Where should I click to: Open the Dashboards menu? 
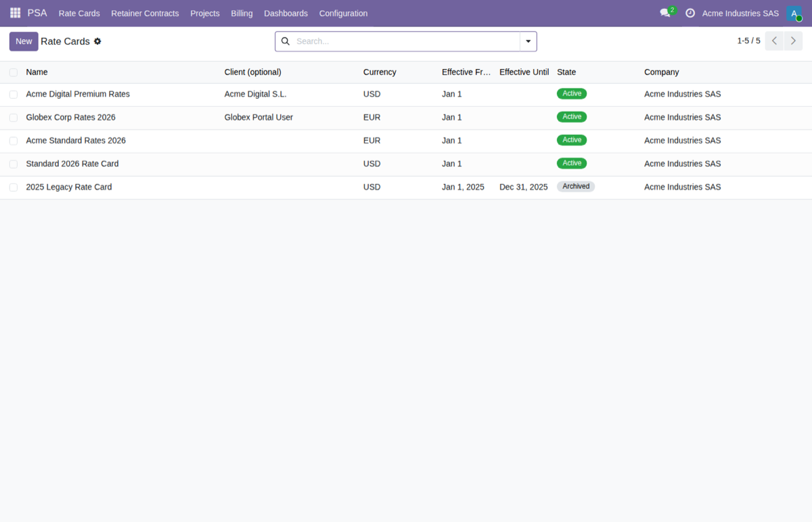286,13
